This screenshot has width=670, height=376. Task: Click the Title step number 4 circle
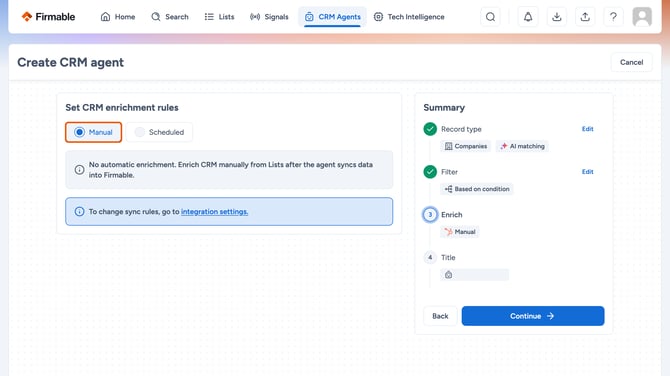430,257
